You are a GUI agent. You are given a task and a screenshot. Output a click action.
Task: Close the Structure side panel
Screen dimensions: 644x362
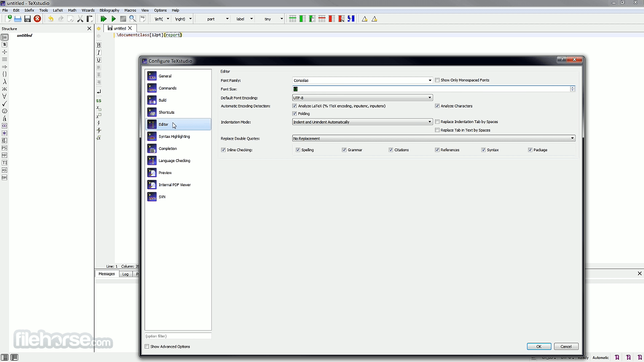[89, 29]
